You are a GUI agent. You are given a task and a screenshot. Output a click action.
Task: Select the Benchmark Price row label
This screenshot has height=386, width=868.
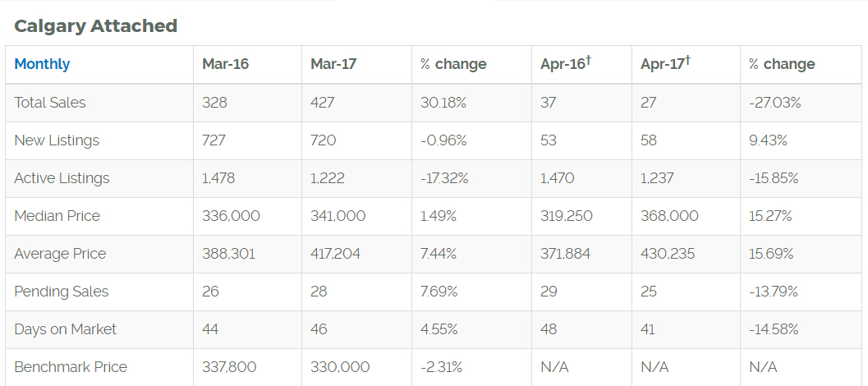click(71, 367)
